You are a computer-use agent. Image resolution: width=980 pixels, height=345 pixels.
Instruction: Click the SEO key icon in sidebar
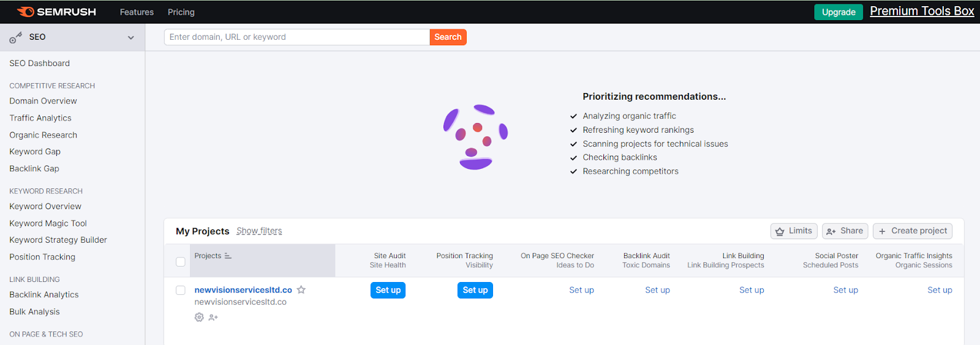(16, 38)
